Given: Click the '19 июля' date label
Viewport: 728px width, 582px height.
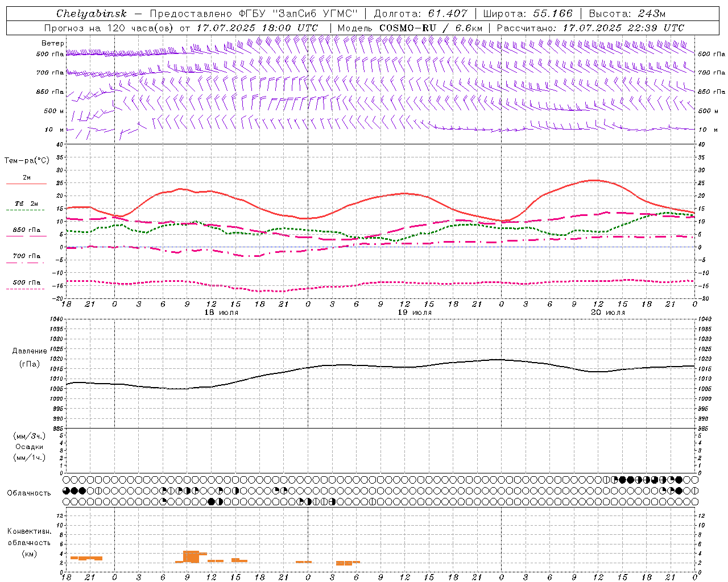Looking at the screenshot, I should tap(415, 313).
